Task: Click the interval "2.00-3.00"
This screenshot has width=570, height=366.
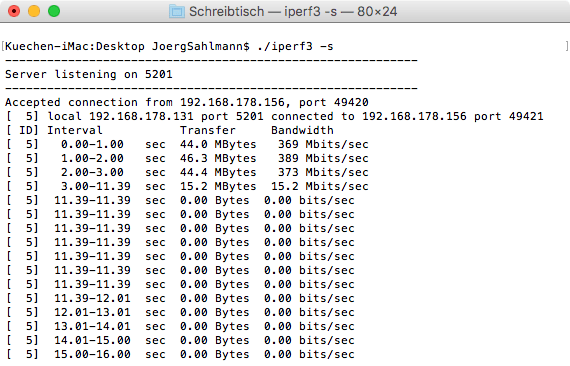Action: pyautogui.click(x=92, y=172)
